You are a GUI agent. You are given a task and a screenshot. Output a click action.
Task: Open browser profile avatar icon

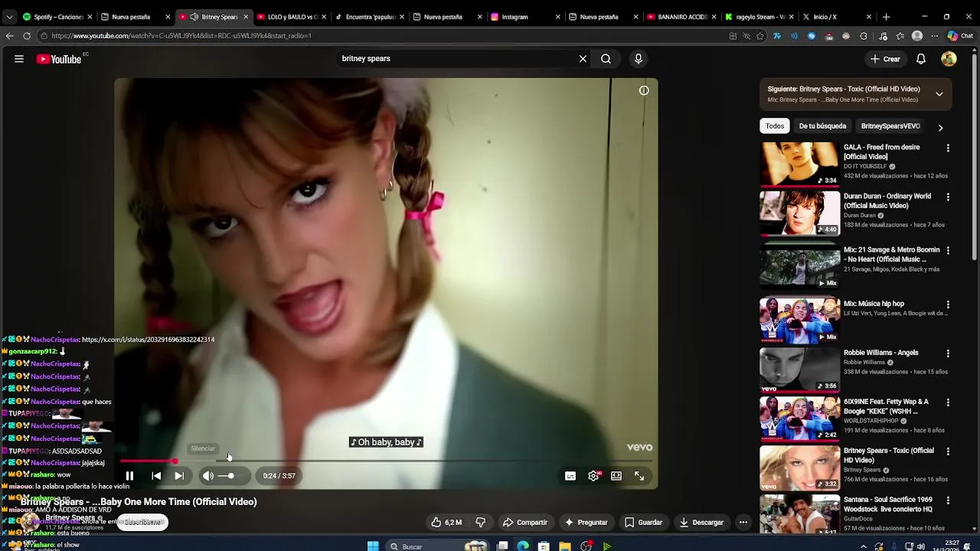(x=917, y=36)
